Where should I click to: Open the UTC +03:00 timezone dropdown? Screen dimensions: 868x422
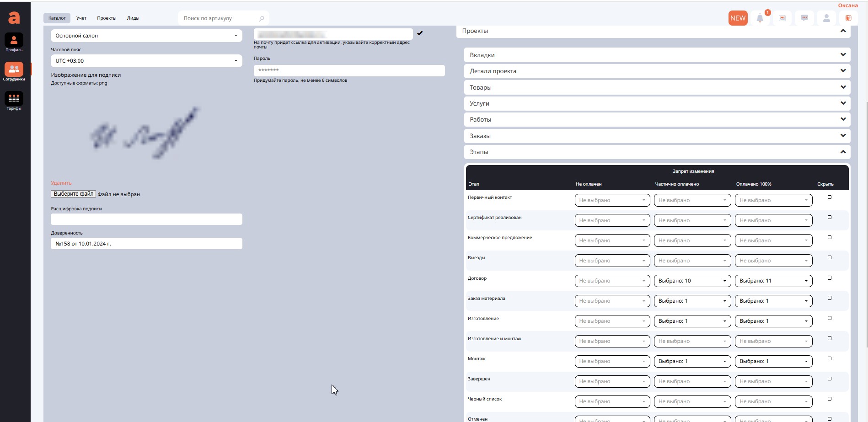tap(146, 61)
